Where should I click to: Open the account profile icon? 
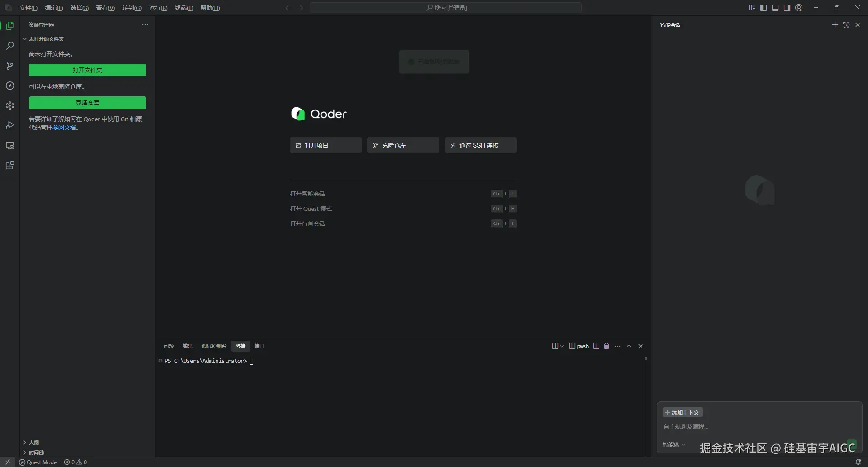799,8
